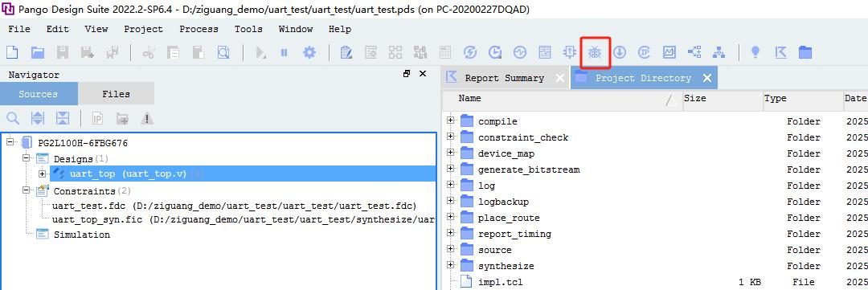Expand the device_map folder
This screenshot has height=290, width=868.
click(451, 152)
